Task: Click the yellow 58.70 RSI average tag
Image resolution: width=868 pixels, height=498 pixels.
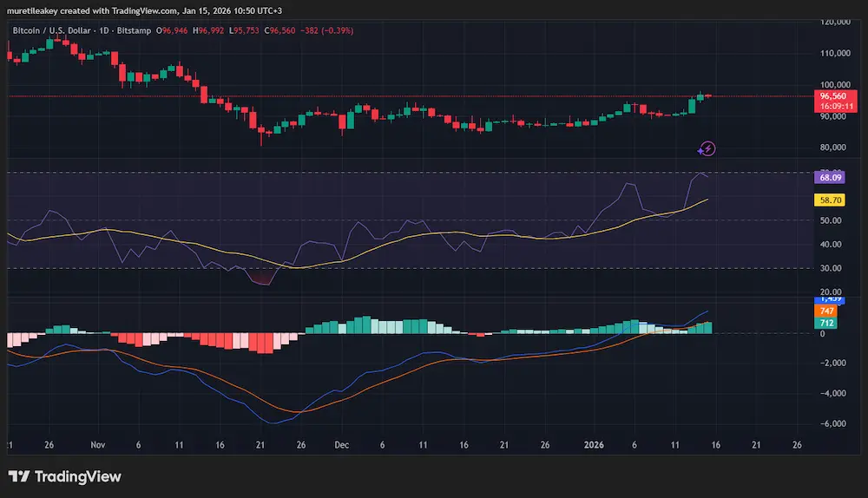Action: pos(831,200)
